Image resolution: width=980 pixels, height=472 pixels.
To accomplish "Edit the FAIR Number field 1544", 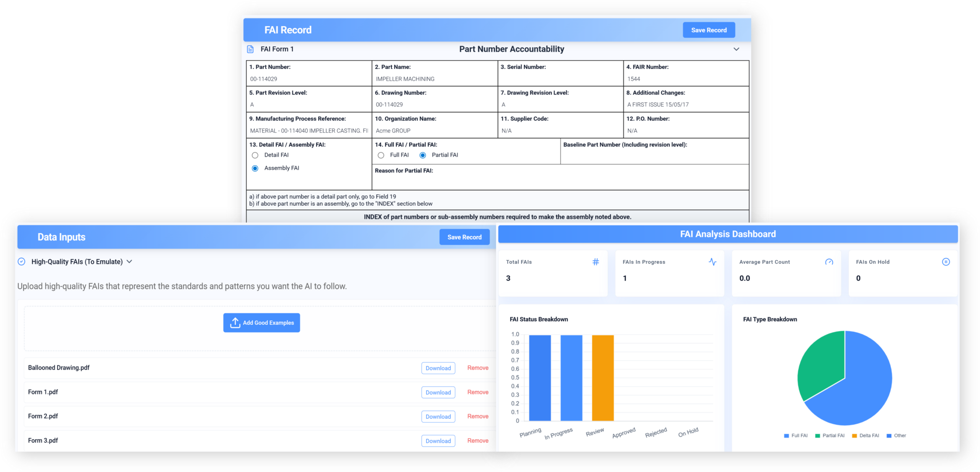I will pos(686,79).
